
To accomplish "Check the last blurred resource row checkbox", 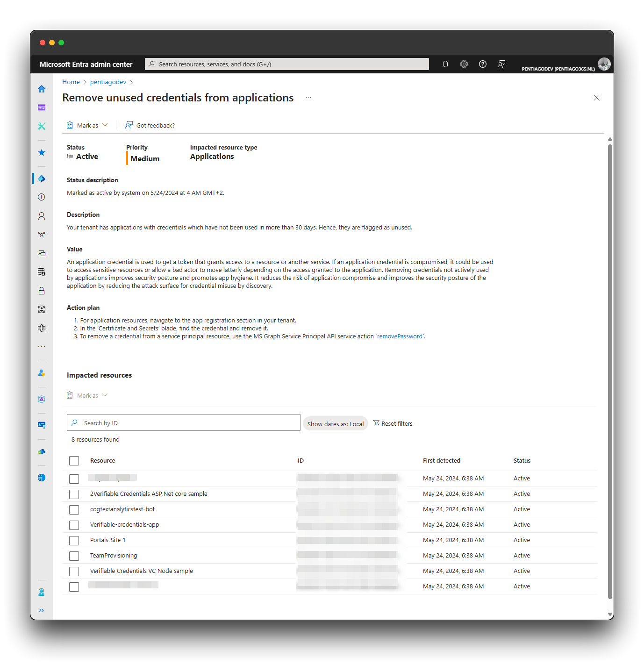I will [x=74, y=587].
